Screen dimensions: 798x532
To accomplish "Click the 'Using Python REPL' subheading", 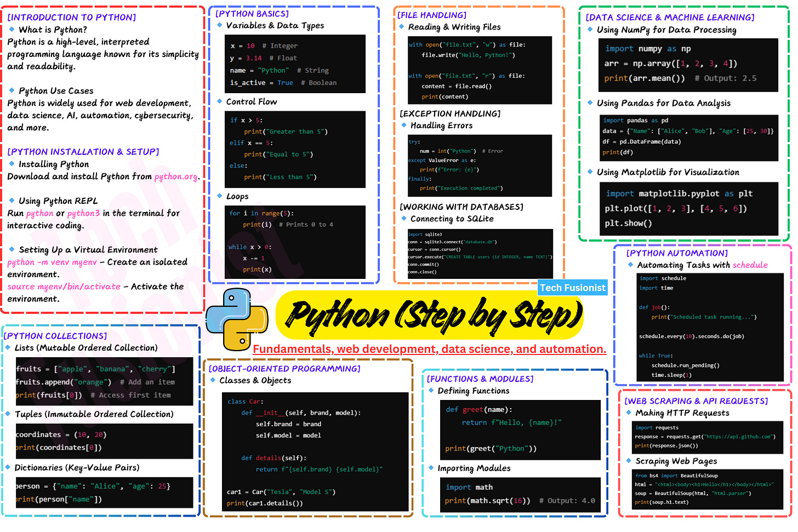I will [x=58, y=201].
